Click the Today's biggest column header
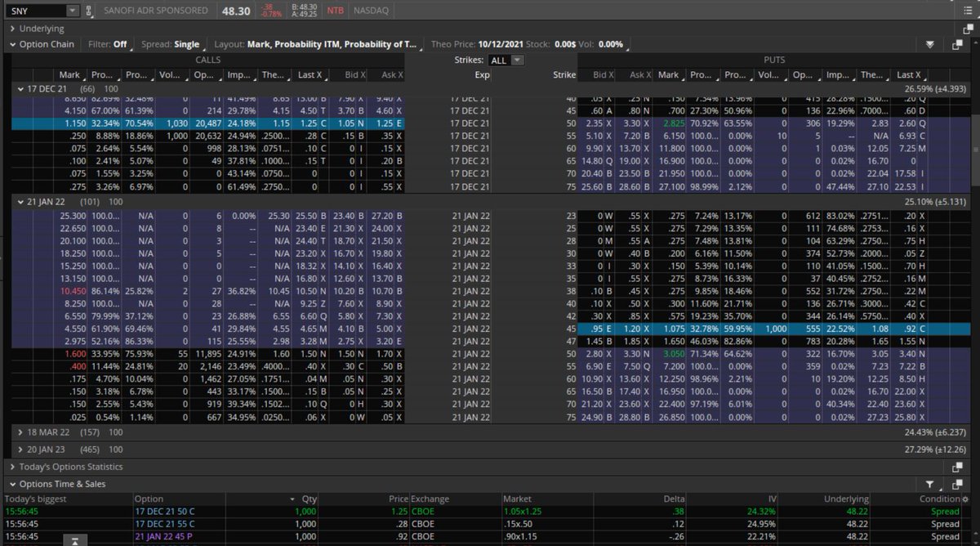This screenshot has width=980, height=546. (33, 499)
